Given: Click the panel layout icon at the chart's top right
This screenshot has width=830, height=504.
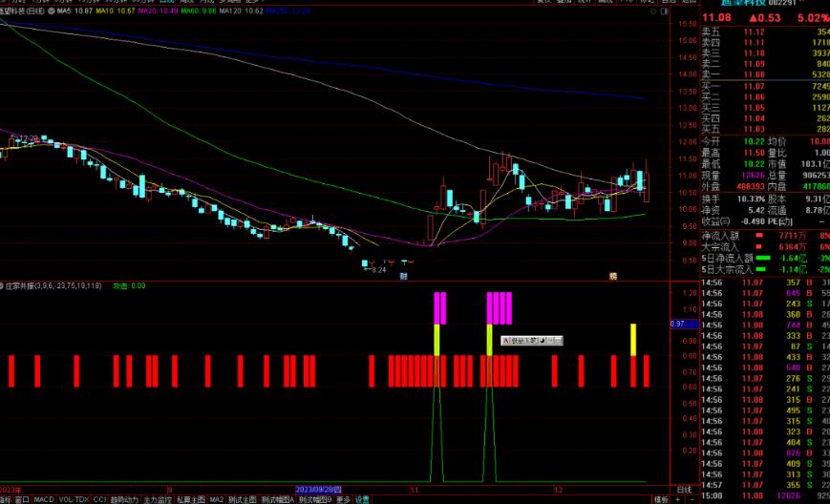Looking at the screenshot, I should coord(665,11).
